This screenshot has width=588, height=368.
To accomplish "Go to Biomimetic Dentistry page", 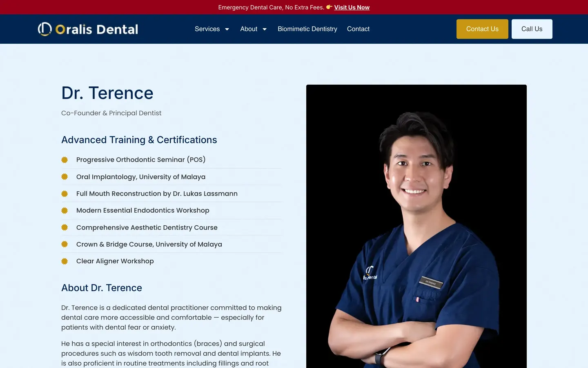I will 307,29.
